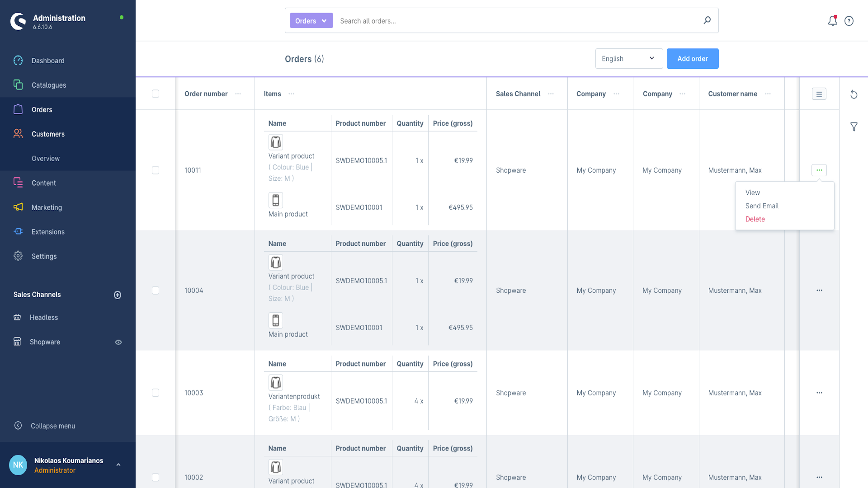Expand the Nikolaos Koumarianos user menu

[118, 465]
